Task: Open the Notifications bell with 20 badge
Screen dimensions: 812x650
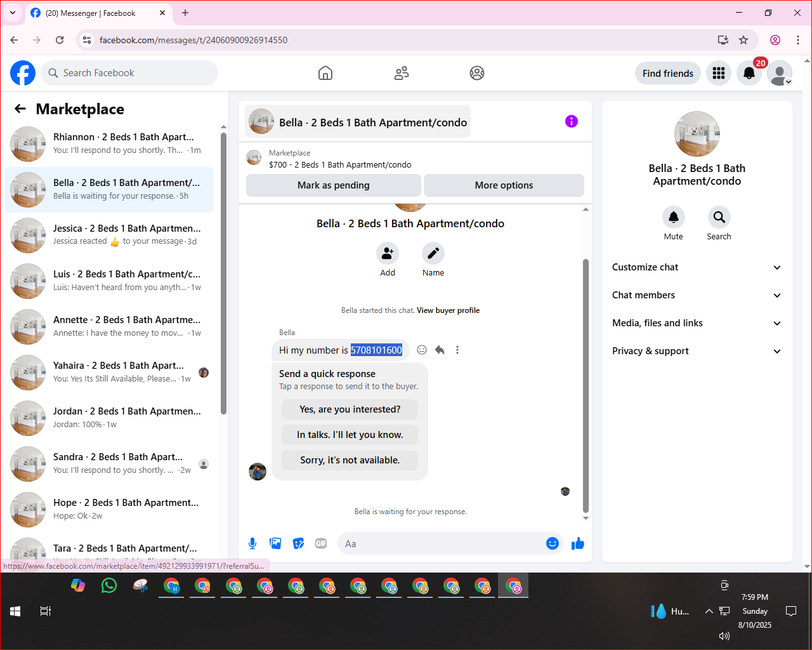Action: click(x=749, y=73)
